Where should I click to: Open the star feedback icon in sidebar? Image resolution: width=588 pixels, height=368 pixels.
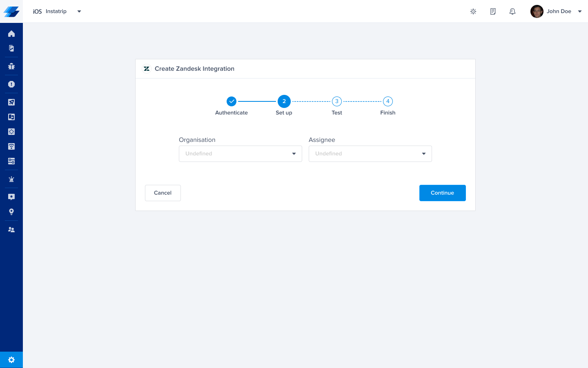[11, 197]
